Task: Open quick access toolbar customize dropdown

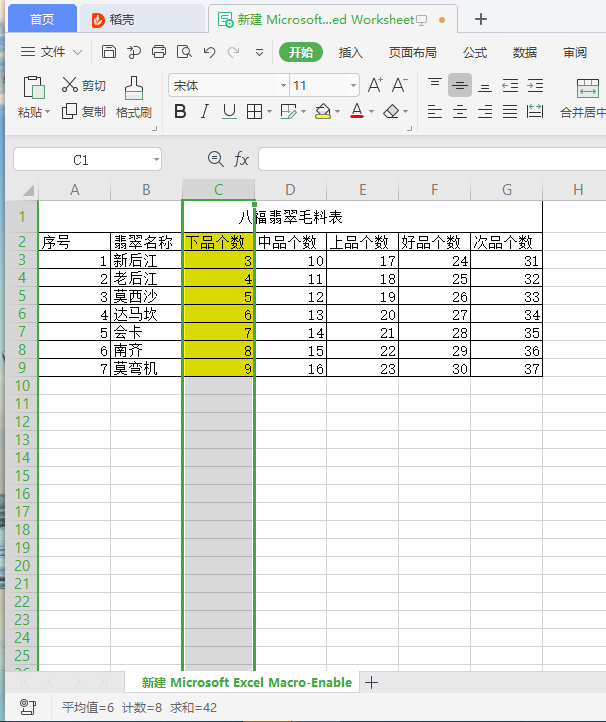Action: pyautogui.click(x=259, y=52)
